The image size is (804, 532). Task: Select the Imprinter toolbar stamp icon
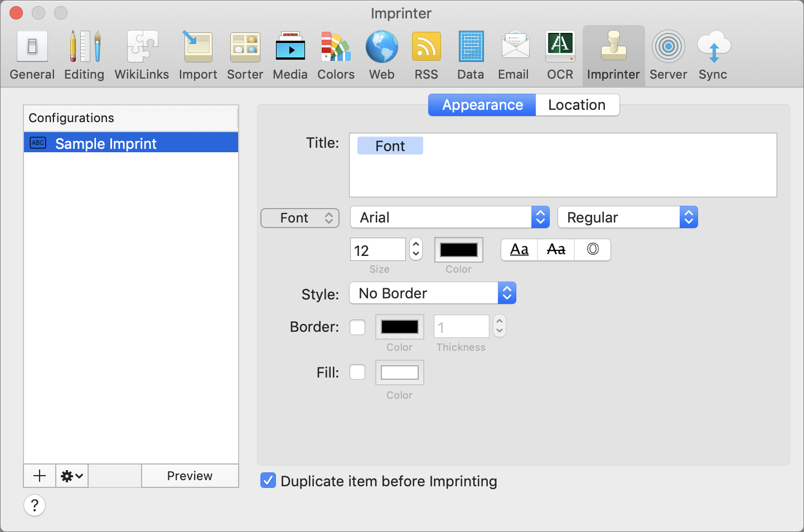tap(613, 47)
